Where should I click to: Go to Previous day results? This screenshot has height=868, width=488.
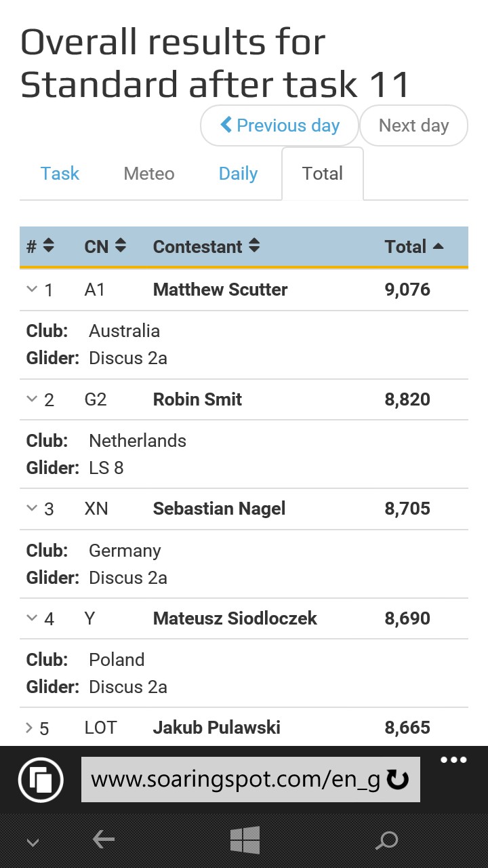279,125
